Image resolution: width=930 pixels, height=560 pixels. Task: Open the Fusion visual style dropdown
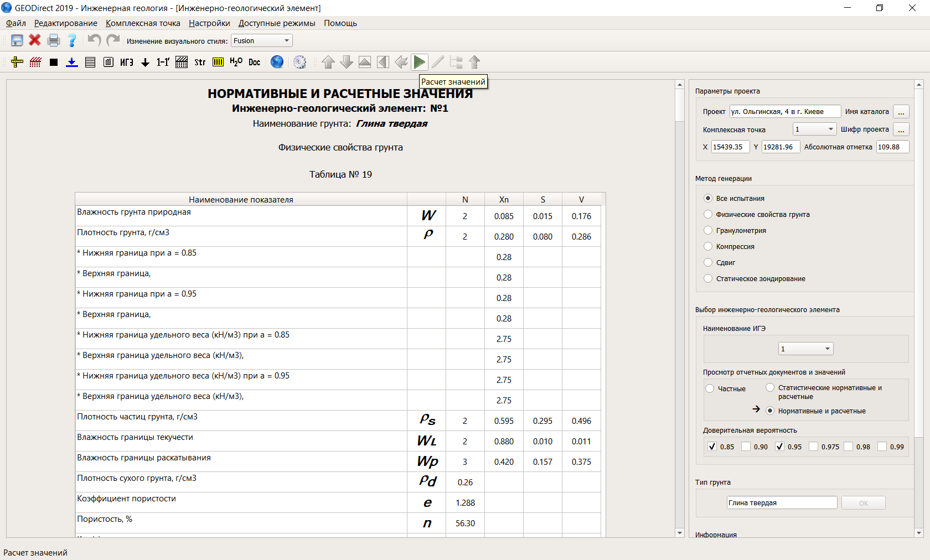click(261, 40)
